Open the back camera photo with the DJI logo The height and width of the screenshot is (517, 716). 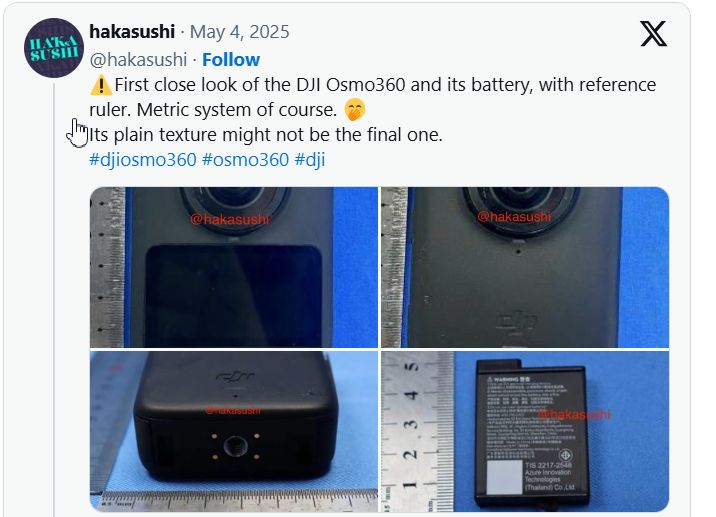(525, 267)
